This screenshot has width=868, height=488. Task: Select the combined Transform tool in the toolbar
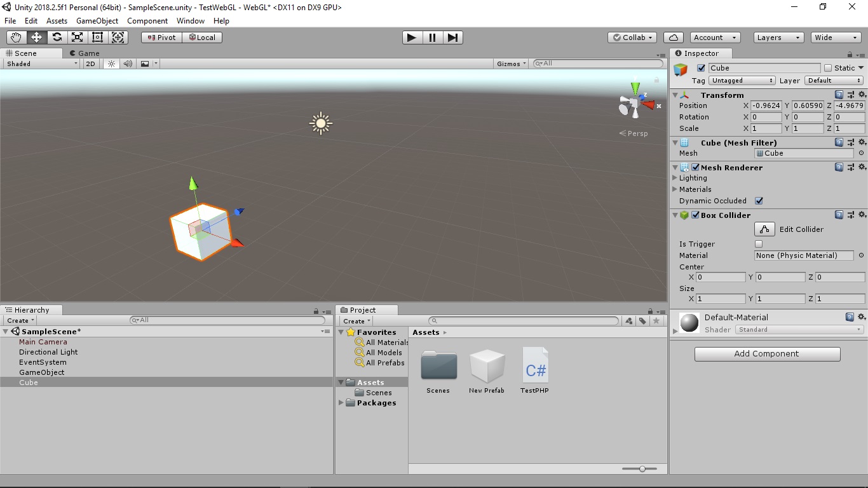coord(118,37)
